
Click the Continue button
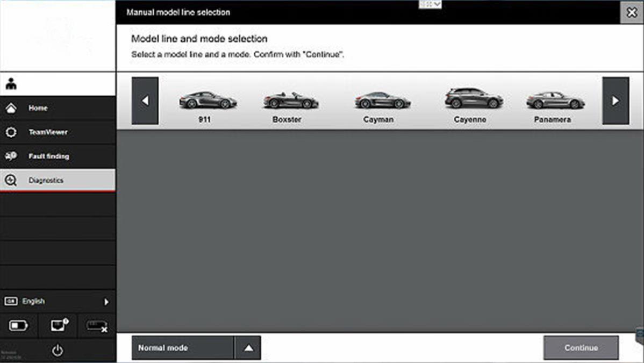[x=581, y=348]
